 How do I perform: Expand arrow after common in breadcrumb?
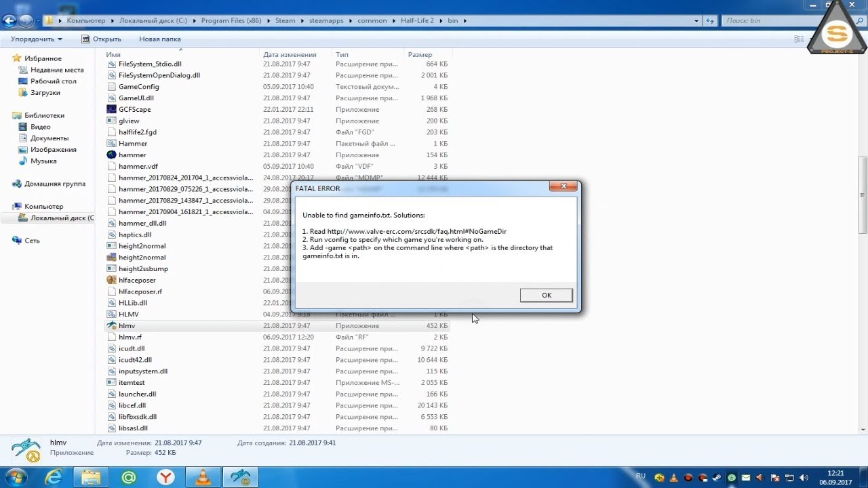point(393,21)
